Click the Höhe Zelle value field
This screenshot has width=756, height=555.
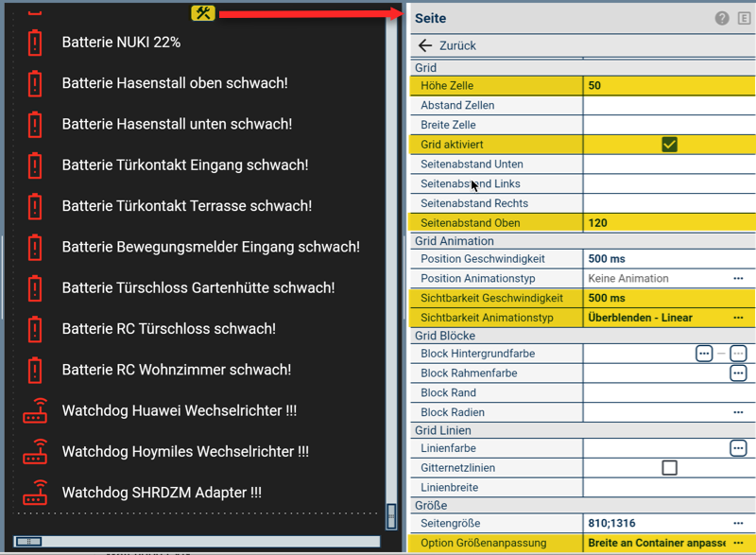667,85
